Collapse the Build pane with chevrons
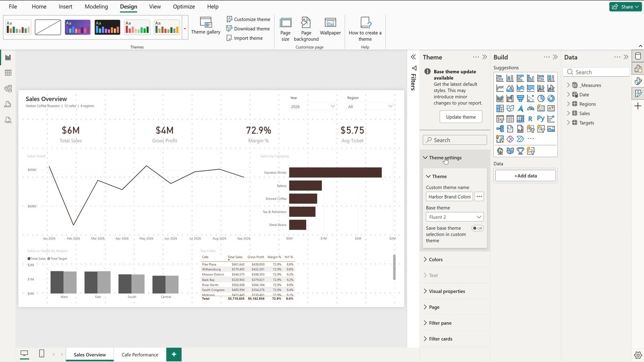The width and height of the screenshot is (644, 362). (555, 57)
